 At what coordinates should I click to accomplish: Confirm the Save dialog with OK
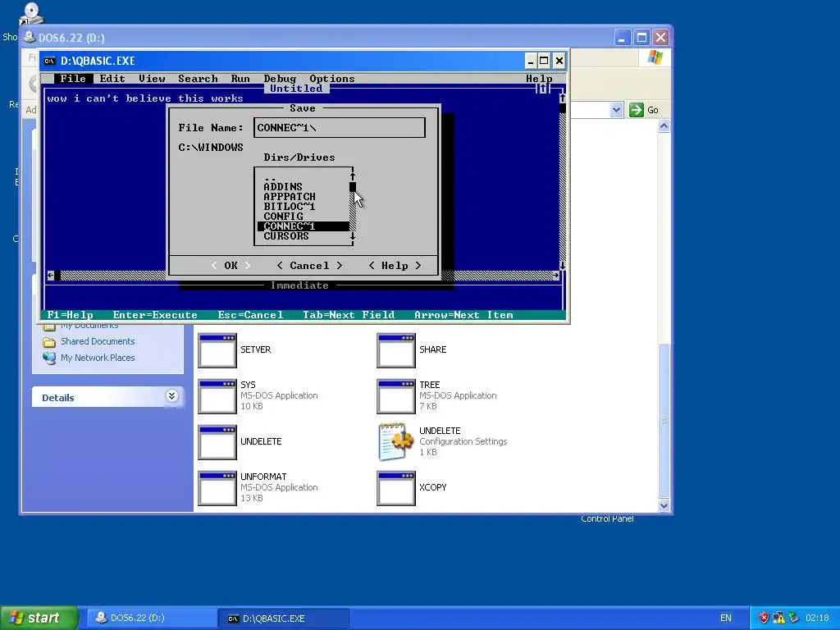(x=231, y=266)
